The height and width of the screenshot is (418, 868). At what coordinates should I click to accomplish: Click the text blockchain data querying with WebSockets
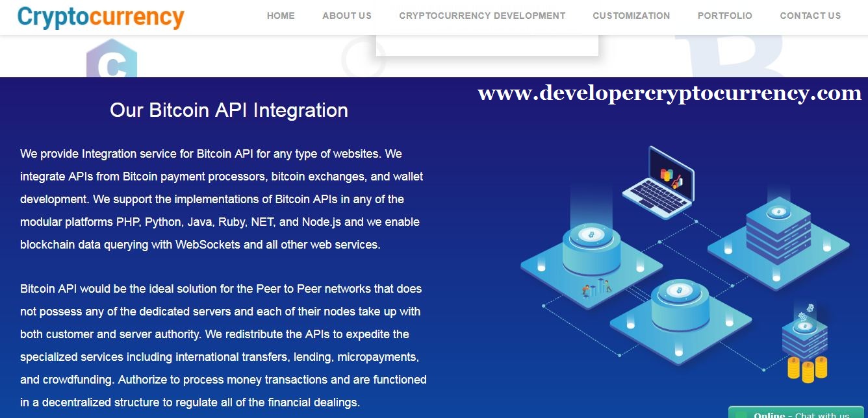coord(200,245)
